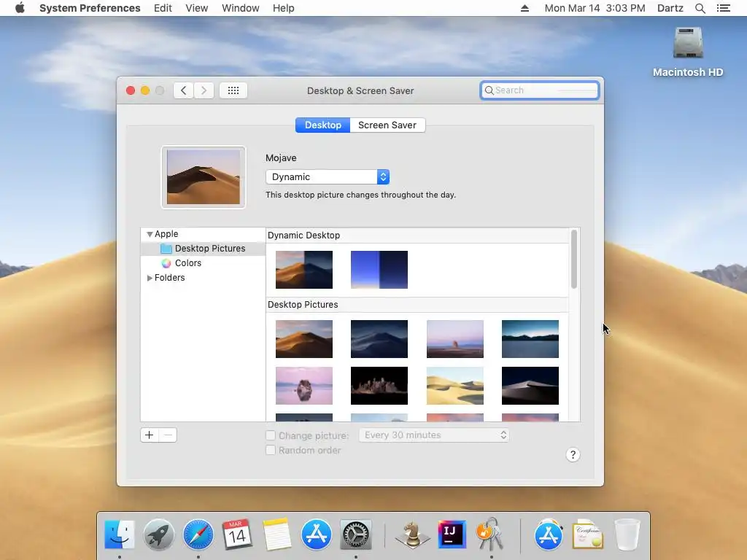Select the lone rock at dusk picture
The height and width of the screenshot is (560, 747).
pos(455,339)
